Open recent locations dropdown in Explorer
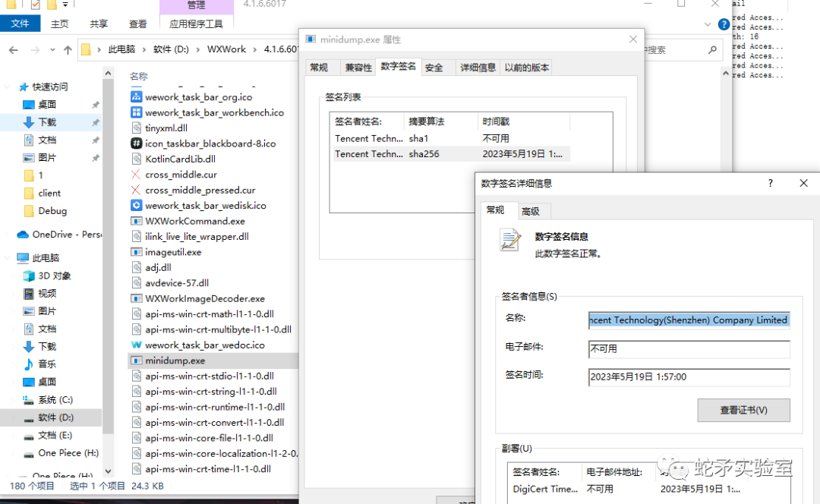The height and width of the screenshot is (504, 820). pos(52,50)
